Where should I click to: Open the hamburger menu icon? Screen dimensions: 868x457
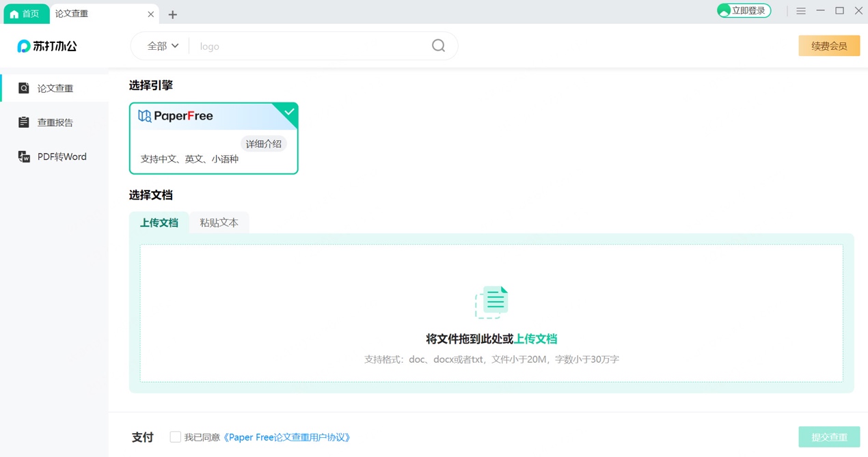coord(801,11)
